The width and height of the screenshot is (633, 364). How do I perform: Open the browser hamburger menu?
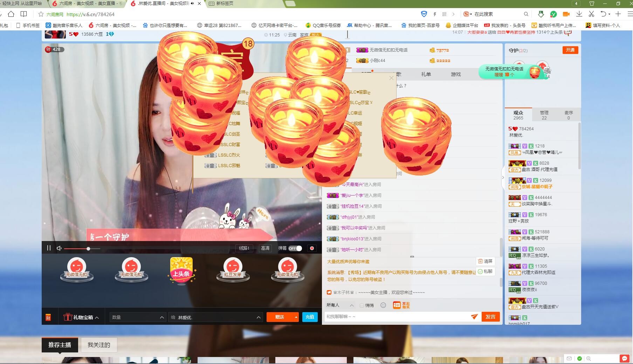coord(630,14)
